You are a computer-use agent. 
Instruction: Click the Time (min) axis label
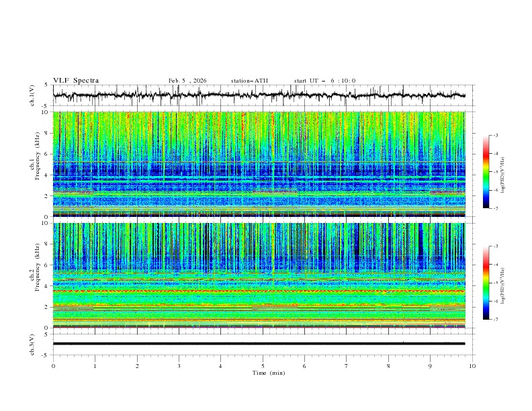(267, 372)
